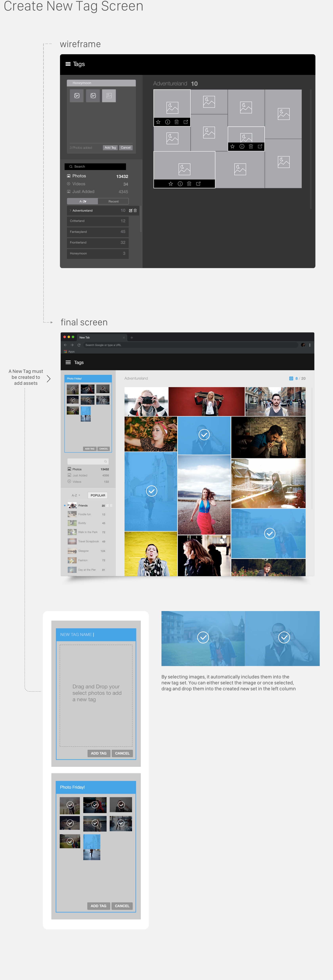Click the NEW TAG NAME input field

click(96, 635)
